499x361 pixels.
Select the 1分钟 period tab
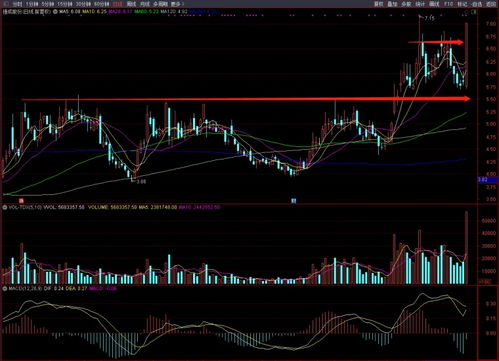32,4
